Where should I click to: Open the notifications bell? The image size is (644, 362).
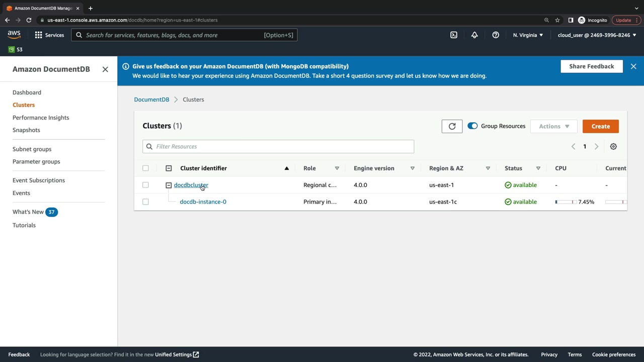tap(474, 35)
